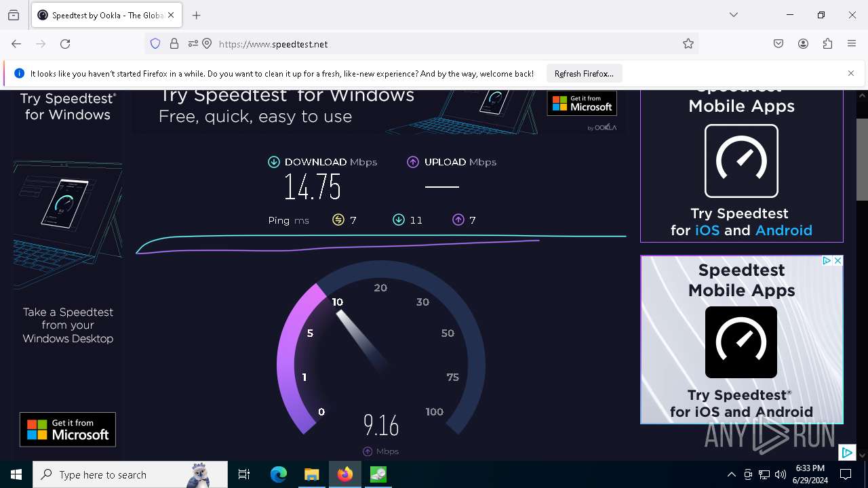The image size is (868, 488).
Task: Close the lower mobile apps ad
Action: click(838, 261)
